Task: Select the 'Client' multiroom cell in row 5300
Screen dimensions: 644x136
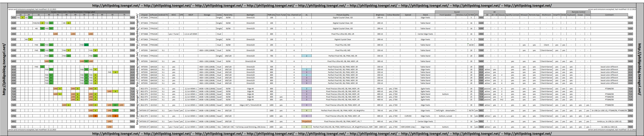Action: [x=546, y=45]
